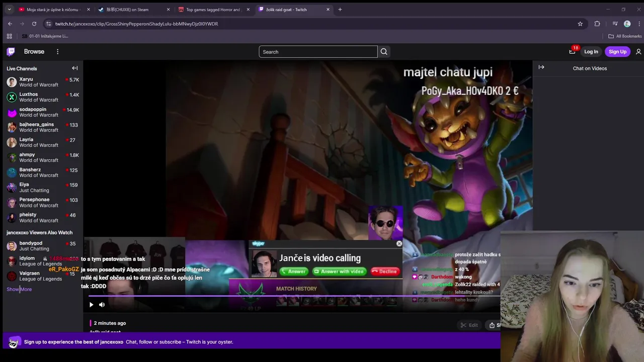The width and height of the screenshot is (644, 362).
Task: Open the '01-01 Inštalujeme' bookmark
Action: [x=45, y=36]
